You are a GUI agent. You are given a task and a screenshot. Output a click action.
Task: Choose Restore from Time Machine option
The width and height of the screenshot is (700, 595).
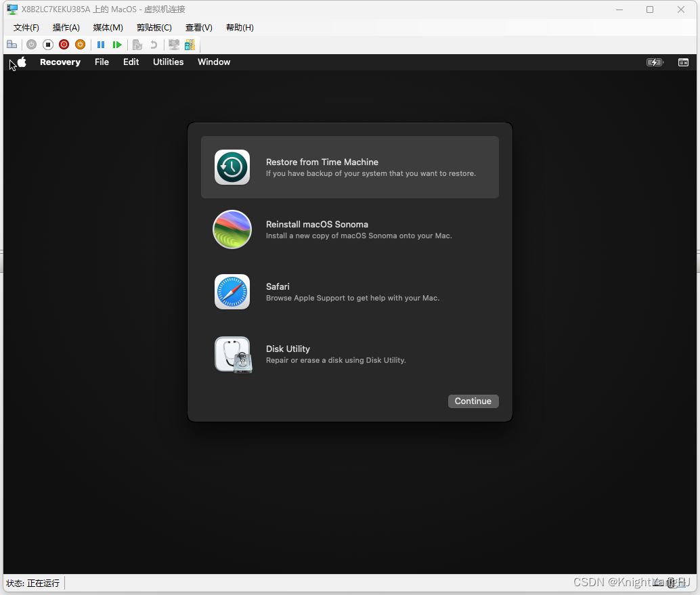pyautogui.click(x=350, y=167)
